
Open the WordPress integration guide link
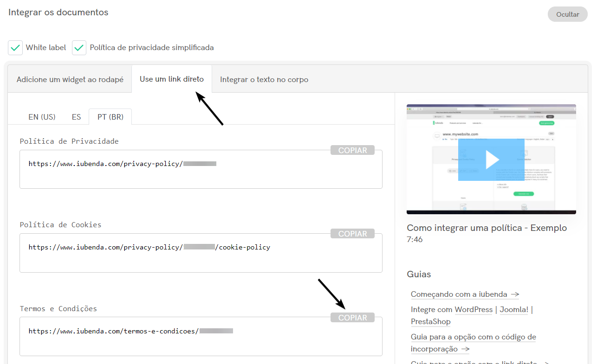coord(474,309)
